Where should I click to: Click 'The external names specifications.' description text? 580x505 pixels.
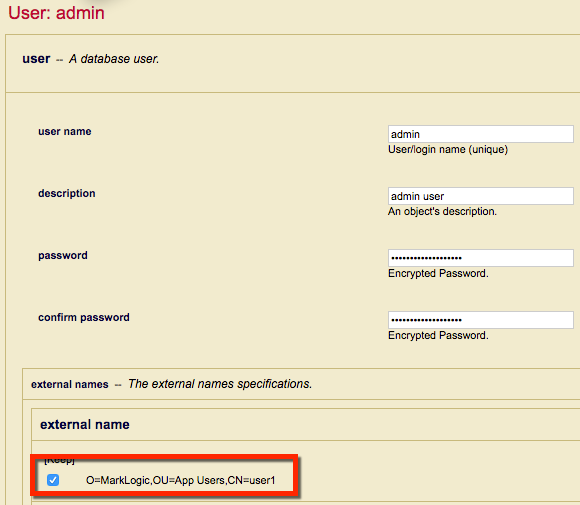220,384
